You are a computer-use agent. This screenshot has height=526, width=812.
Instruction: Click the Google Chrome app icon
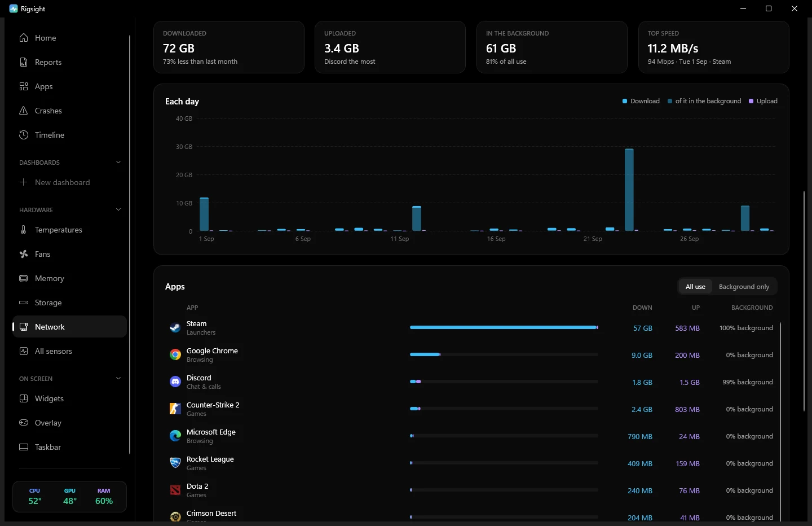[175, 354]
